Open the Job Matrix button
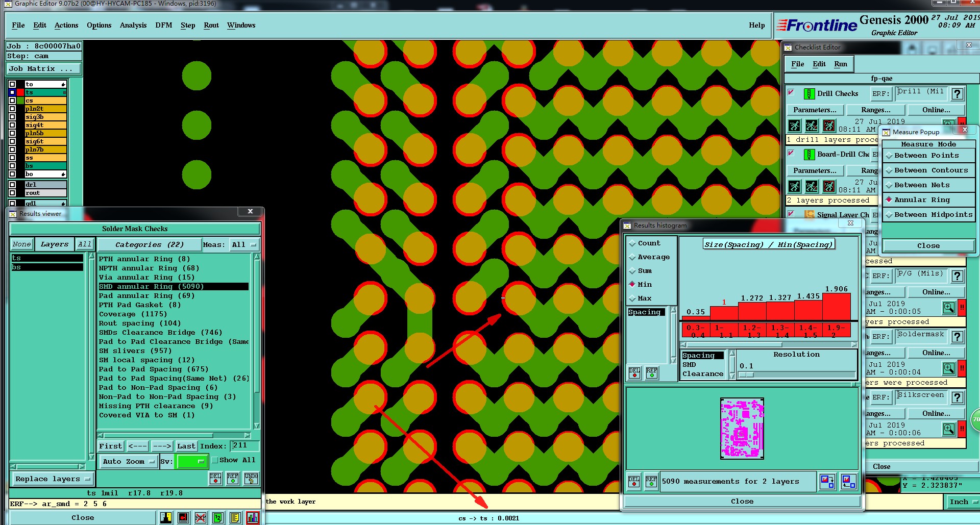Viewport: 980px width, 525px height. pyautogui.click(x=43, y=69)
